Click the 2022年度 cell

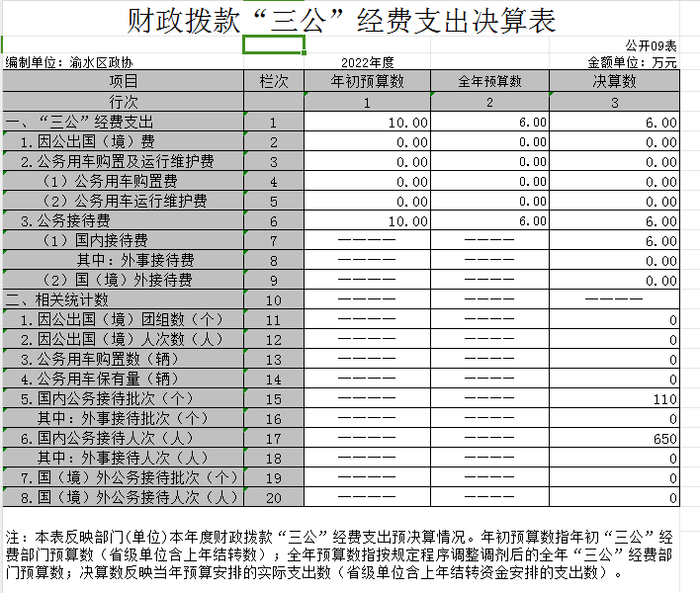[367, 62]
